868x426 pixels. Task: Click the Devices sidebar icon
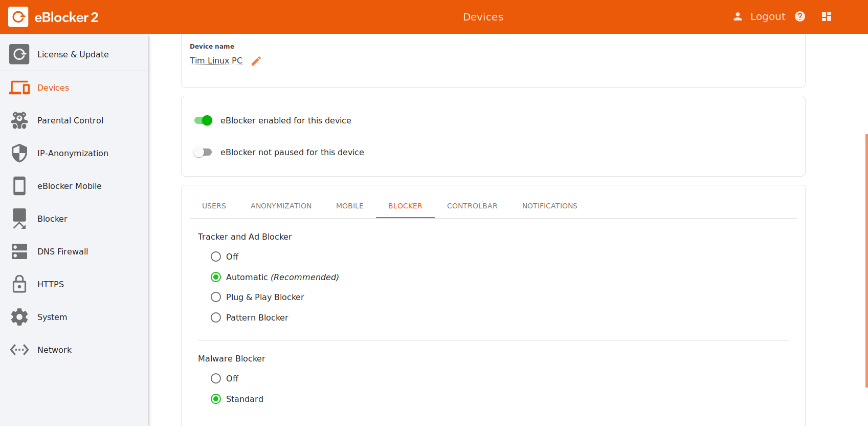[19, 88]
